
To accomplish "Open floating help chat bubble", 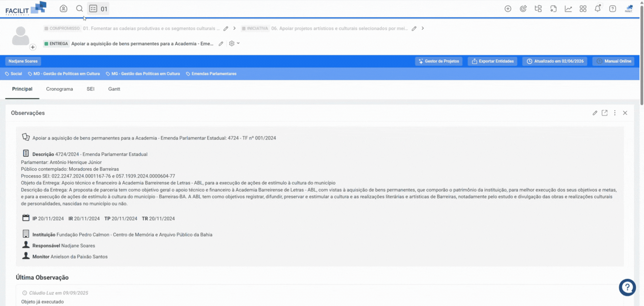I will pos(627,287).
